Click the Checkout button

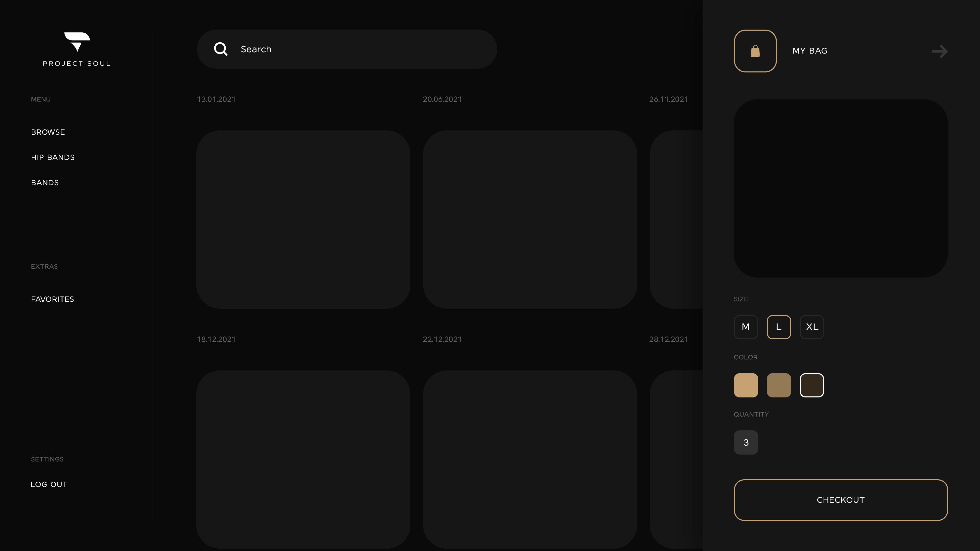[x=841, y=500]
